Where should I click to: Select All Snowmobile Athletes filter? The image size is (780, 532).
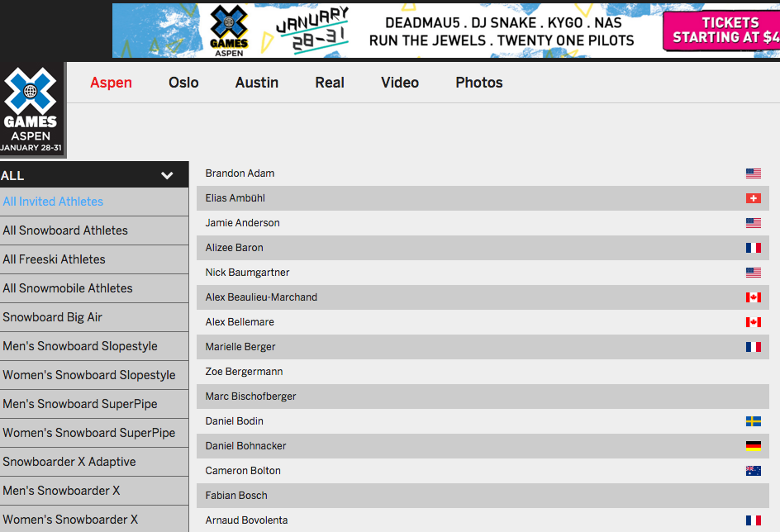point(94,288)
